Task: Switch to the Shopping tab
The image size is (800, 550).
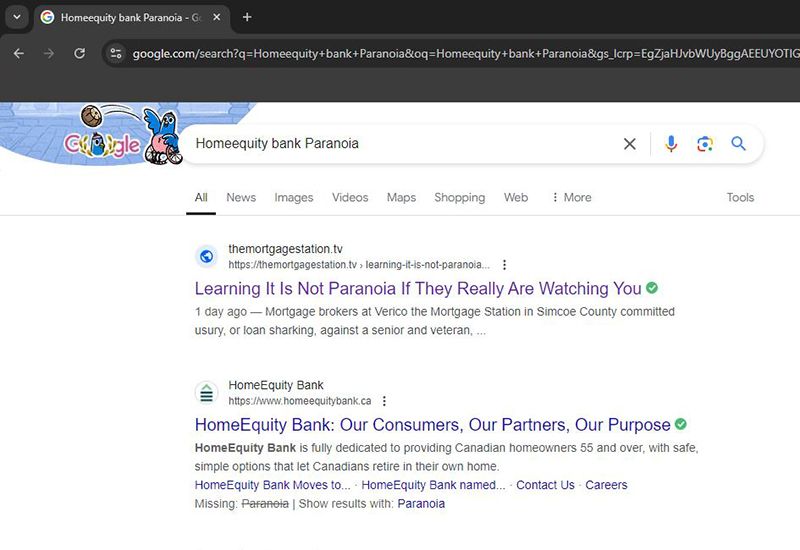Action: (x=460, y=197)
